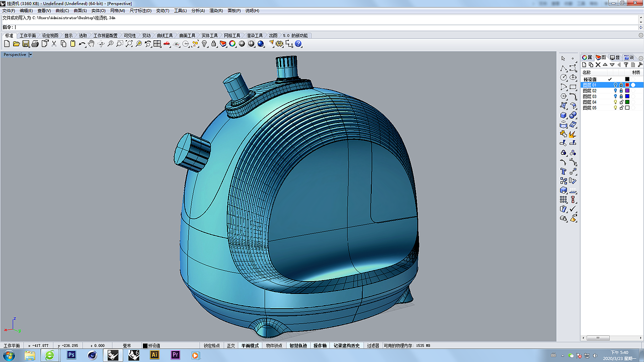Viewport: 644px width, 362px height.
Task: Click the delete layer X icon
Action: pyautogui.click(x=598, y=65)
